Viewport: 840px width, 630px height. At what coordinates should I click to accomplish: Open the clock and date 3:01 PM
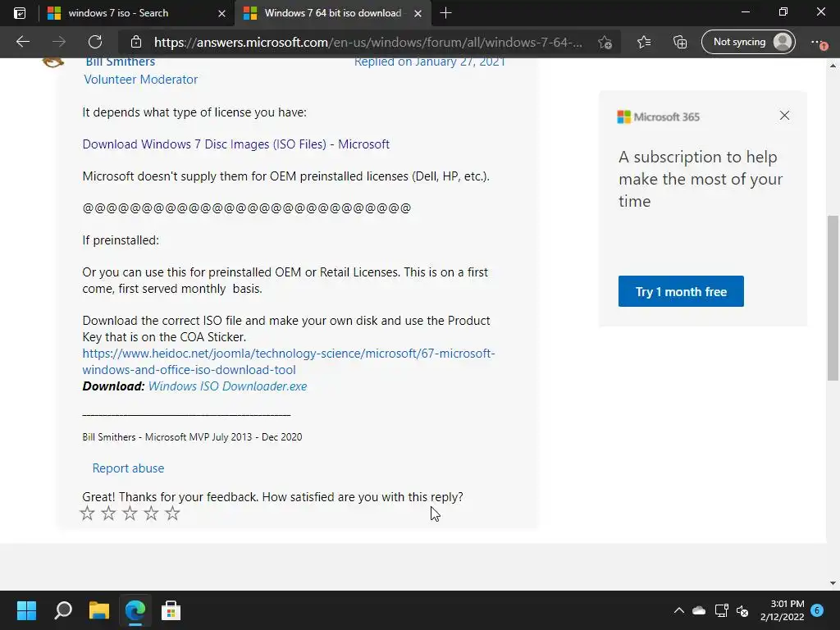[782, 610]
